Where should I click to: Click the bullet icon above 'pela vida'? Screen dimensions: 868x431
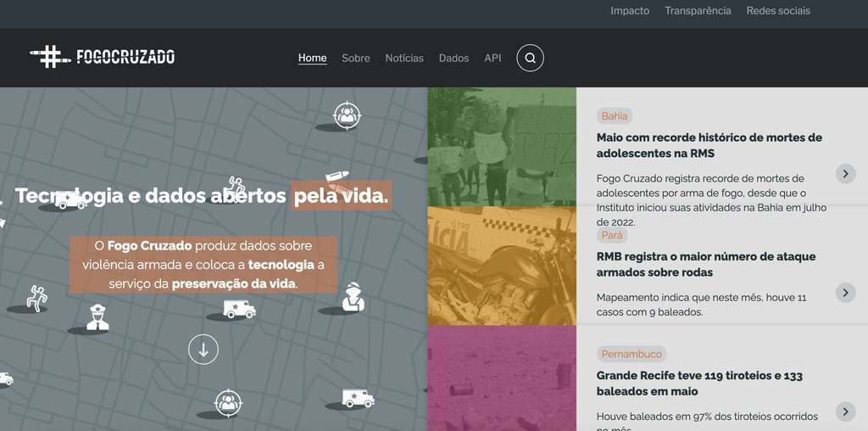(337, 176)
